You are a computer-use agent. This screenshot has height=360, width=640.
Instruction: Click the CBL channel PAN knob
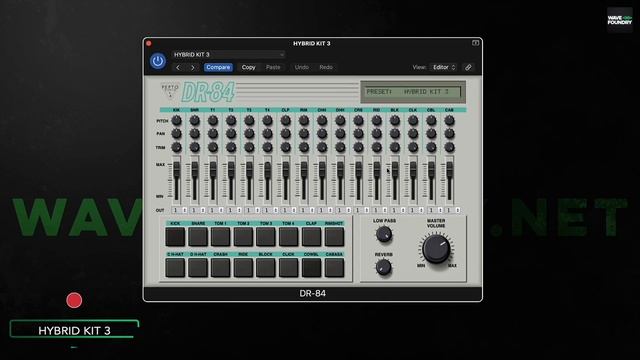tap(431, 133)
